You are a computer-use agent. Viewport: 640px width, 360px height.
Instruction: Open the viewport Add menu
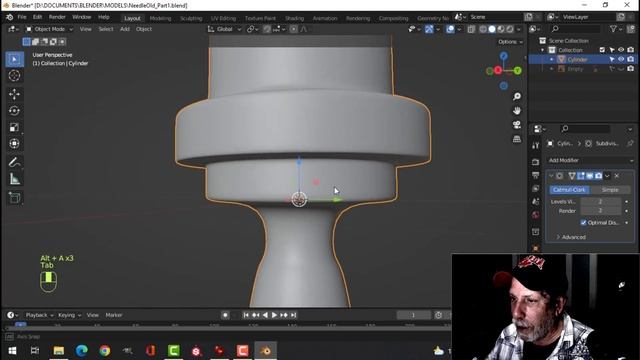point(124,29)
